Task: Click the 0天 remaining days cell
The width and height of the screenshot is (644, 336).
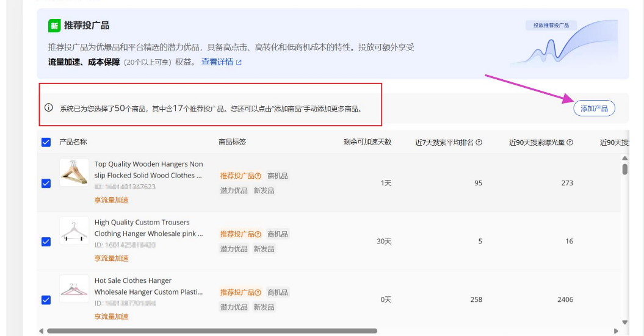Action: click(x=386, y=299)
